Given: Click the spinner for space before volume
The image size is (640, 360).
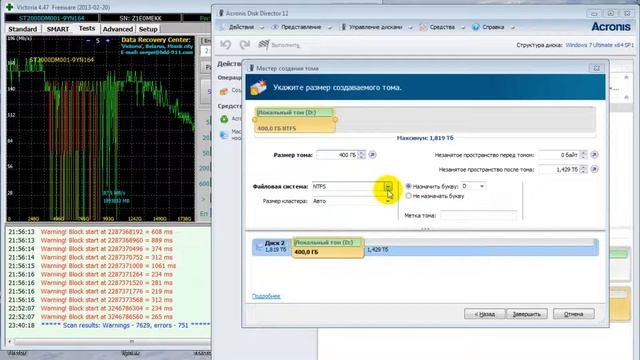Looking at the screenshot, I should (x=583, y=155).
